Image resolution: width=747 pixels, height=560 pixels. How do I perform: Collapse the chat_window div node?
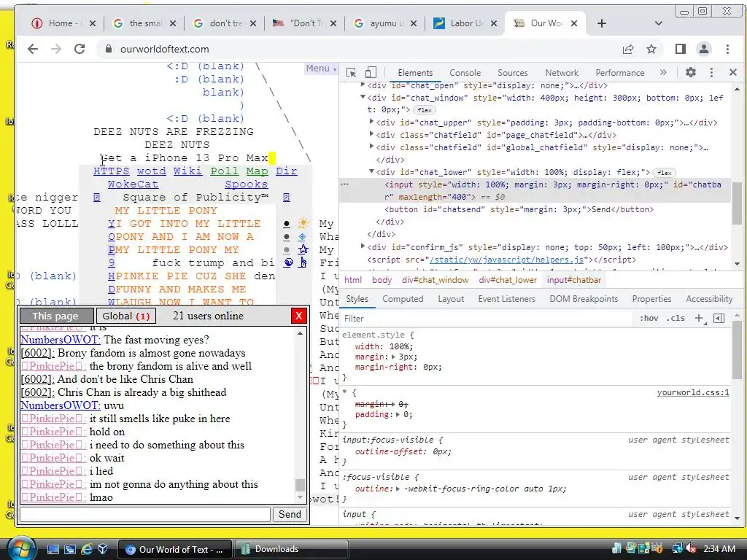(363, 97)
